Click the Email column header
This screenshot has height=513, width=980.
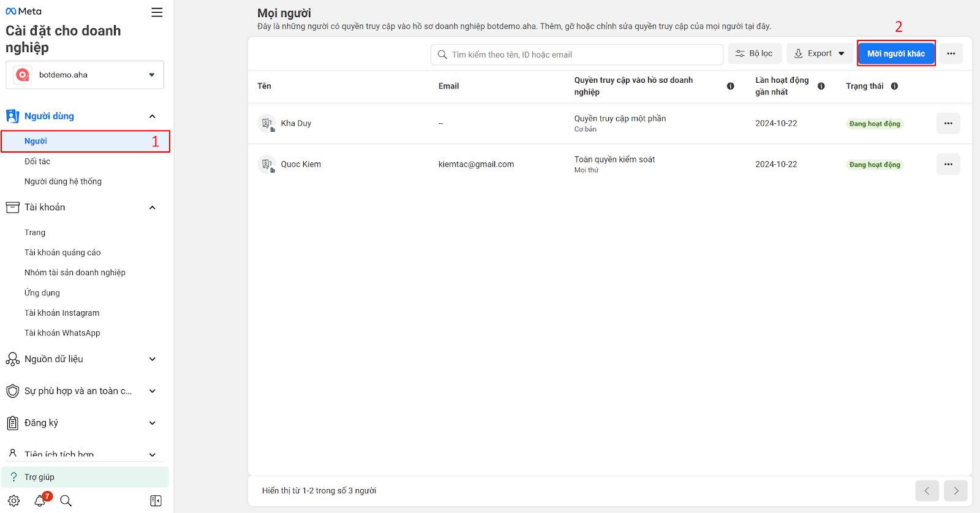[x=448, y=86]
